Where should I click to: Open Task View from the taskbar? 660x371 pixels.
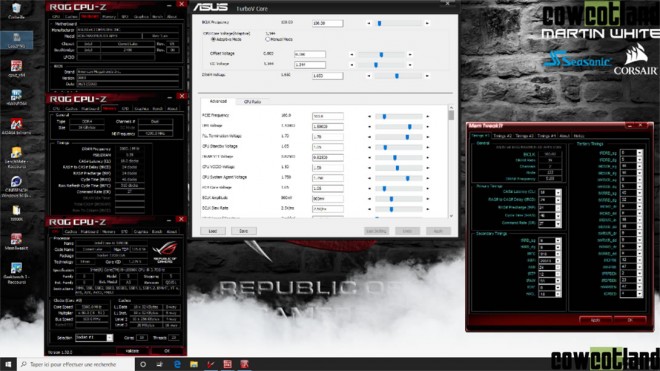point(160,364)
